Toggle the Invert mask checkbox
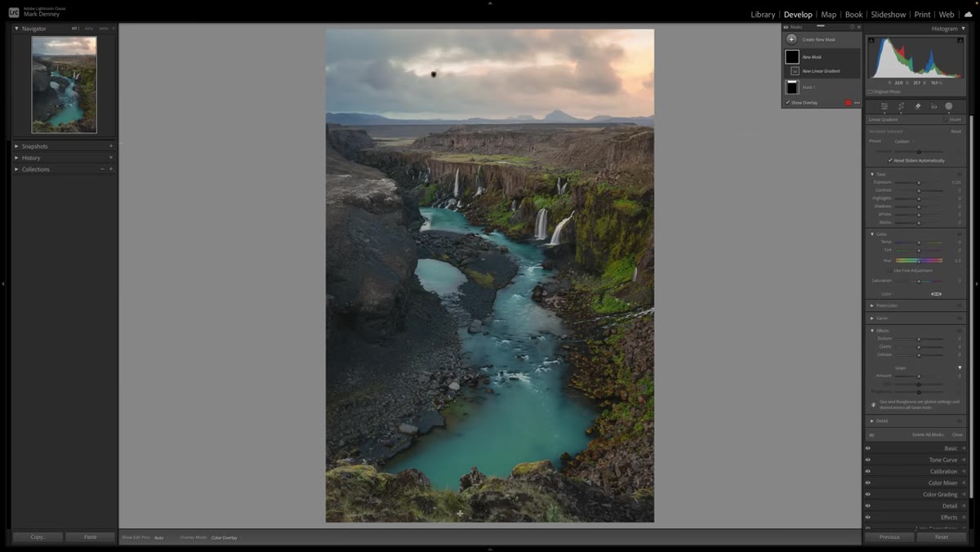 [945, 119]
